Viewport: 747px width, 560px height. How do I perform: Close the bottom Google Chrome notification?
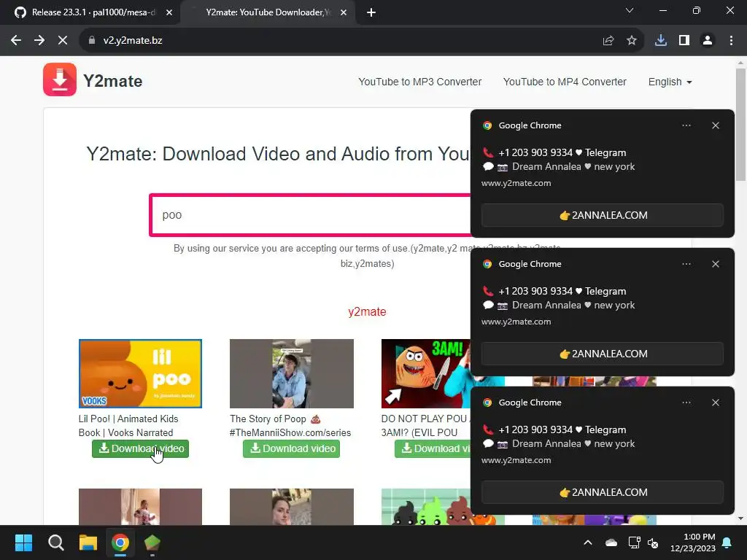coord(715,402)
